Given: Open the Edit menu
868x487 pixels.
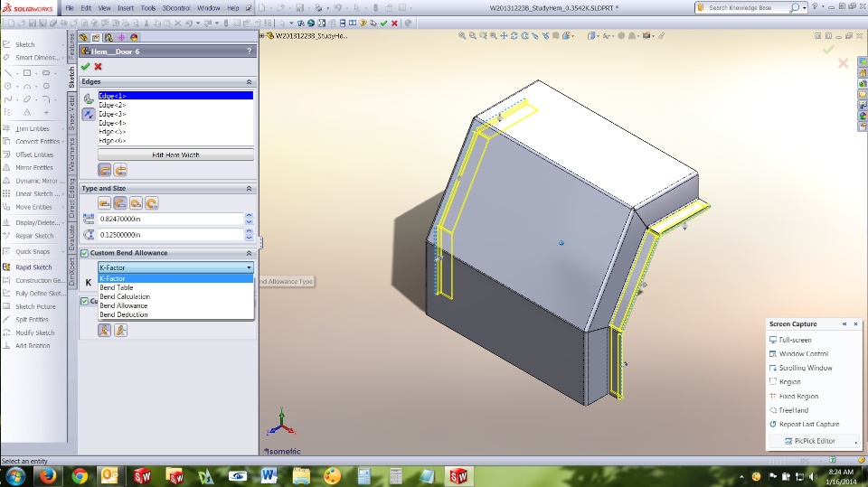Looking at the screenshot, I should [x=86, y=8].
